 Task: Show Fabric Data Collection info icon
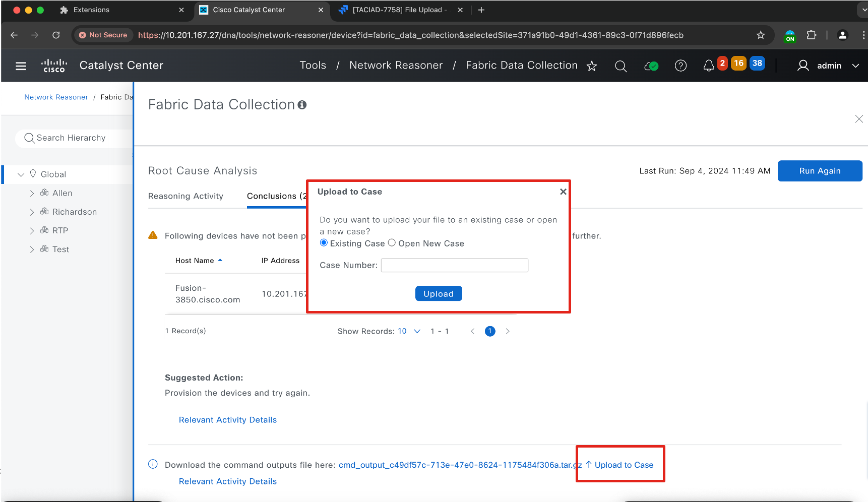tap(302, 105)
